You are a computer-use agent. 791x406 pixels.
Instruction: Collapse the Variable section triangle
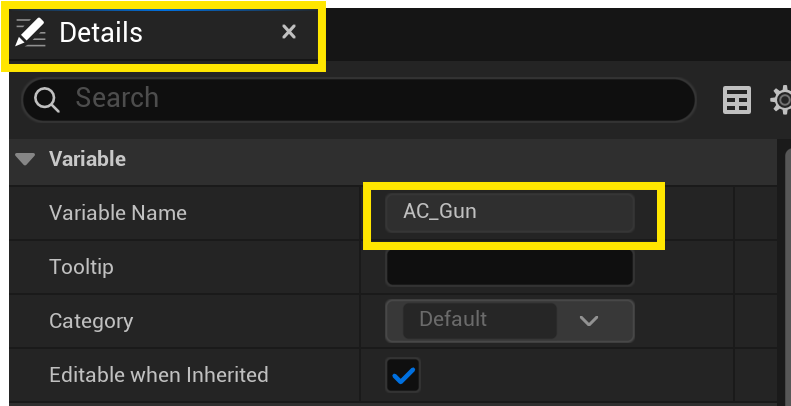click(27, 158)
